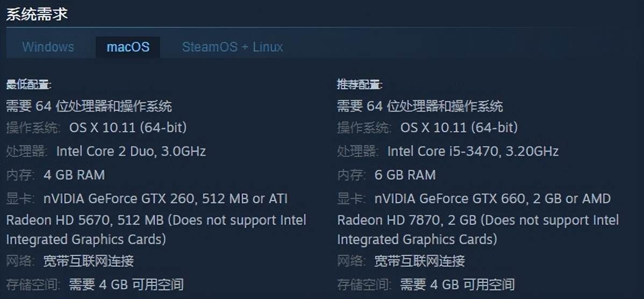The width and height of the screenshot is (644, 299).
Task: Click the 推荐配置 label
Action: point(360,84)
